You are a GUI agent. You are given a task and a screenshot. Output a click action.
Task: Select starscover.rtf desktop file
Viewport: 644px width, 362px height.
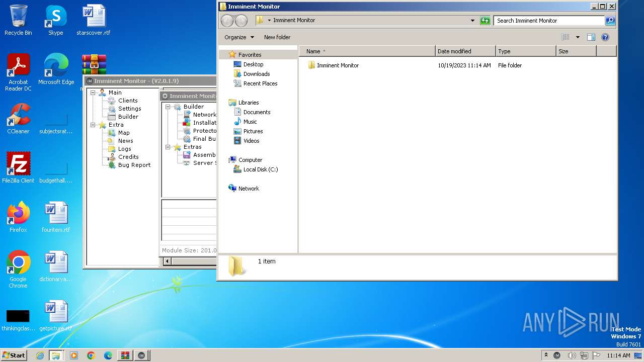tap(94, 20)
